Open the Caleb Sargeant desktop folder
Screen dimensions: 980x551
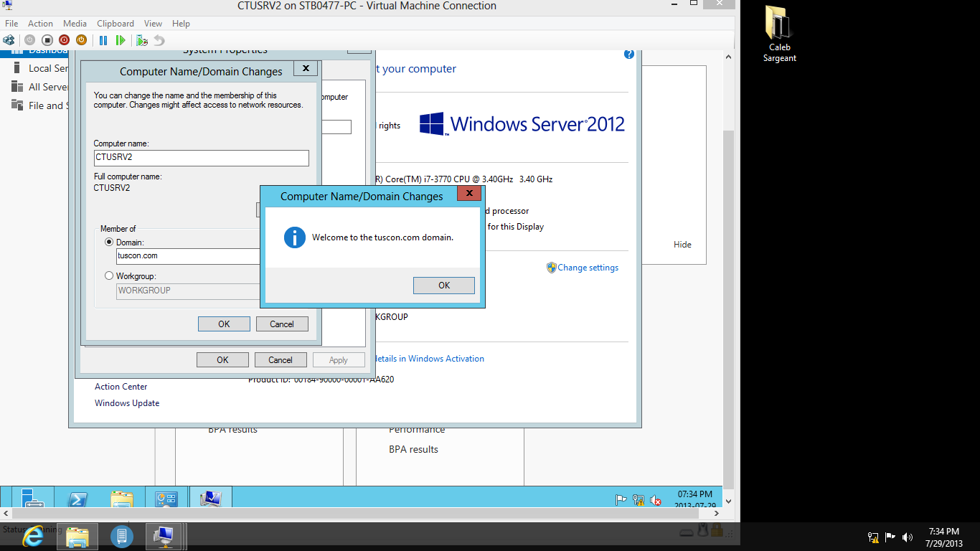pyautogui.click(x=779, y=34)
